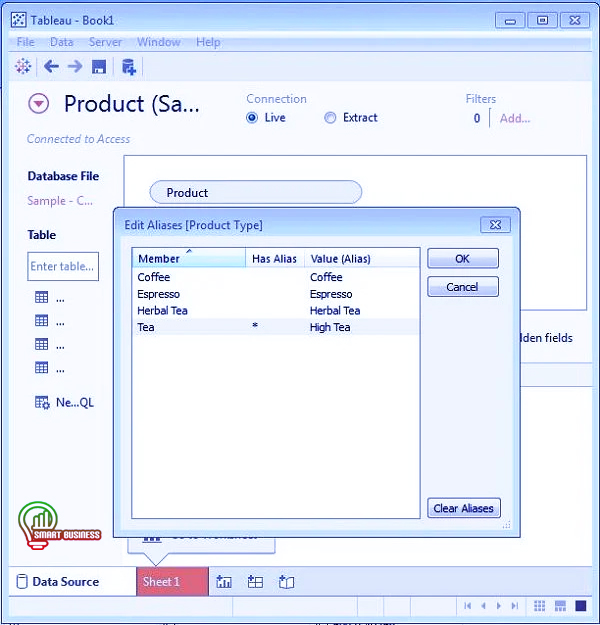
Task: Open the Server menu
Action: (105, 42)
